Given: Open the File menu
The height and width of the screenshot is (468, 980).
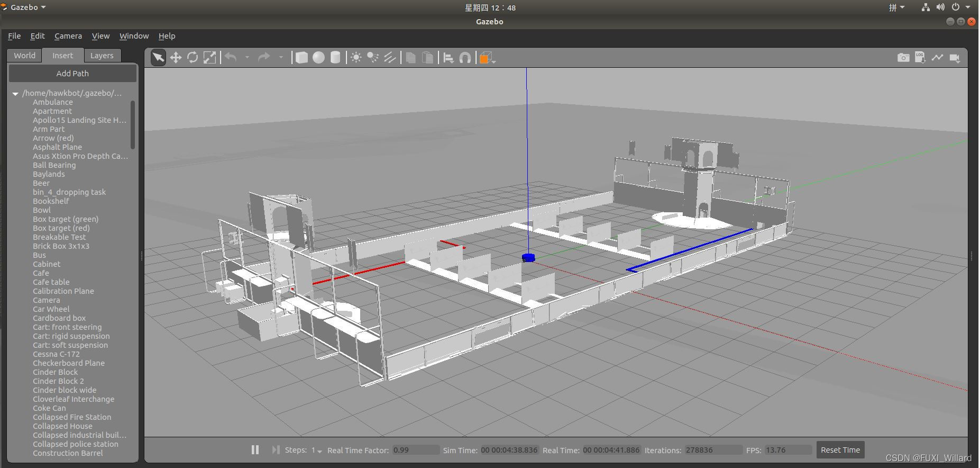Looking at the screenshot, I should (x=14, y=36).
